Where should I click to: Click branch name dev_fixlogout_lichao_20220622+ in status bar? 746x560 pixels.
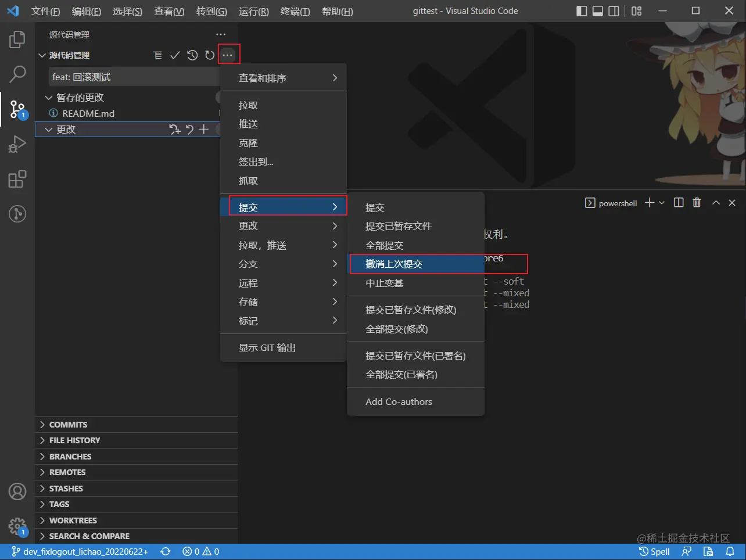coord(80,551)
